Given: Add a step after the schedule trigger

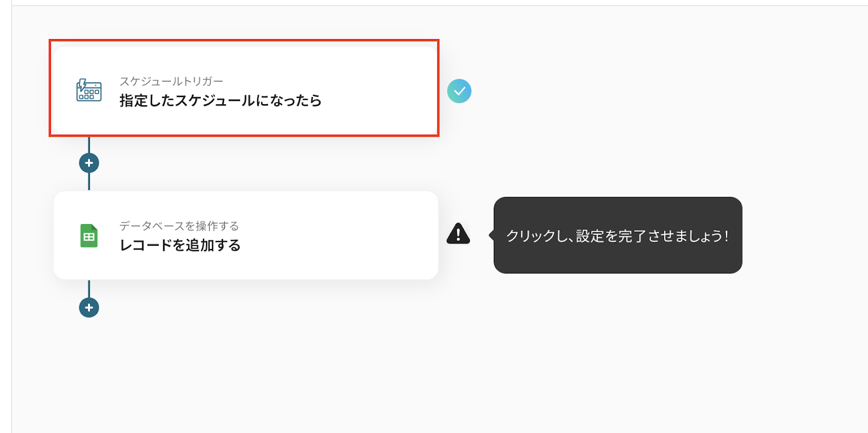Looking at the screenshot, I should tap(89, 163).
